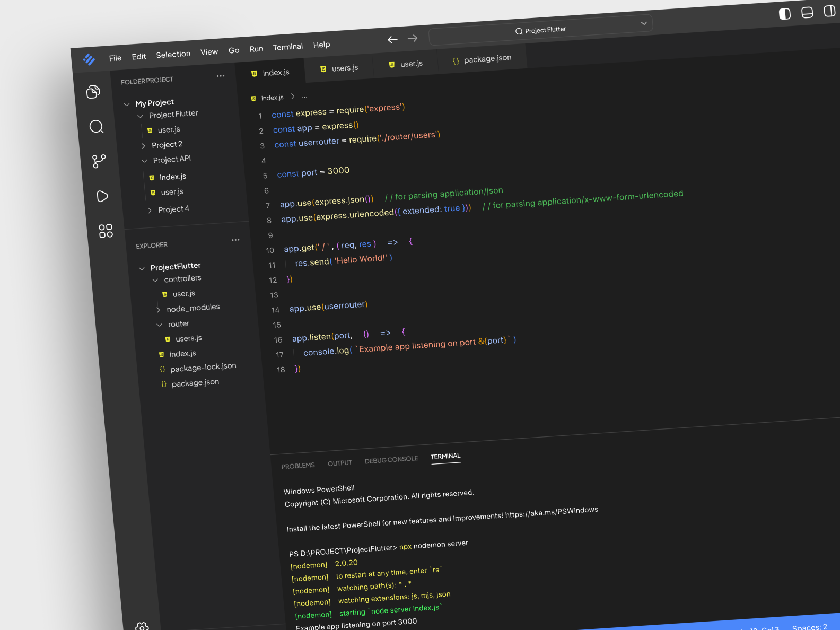Click the forward navigation arrow
The image size is (840, 630).
pyautogui.click(x=413, y=38)
